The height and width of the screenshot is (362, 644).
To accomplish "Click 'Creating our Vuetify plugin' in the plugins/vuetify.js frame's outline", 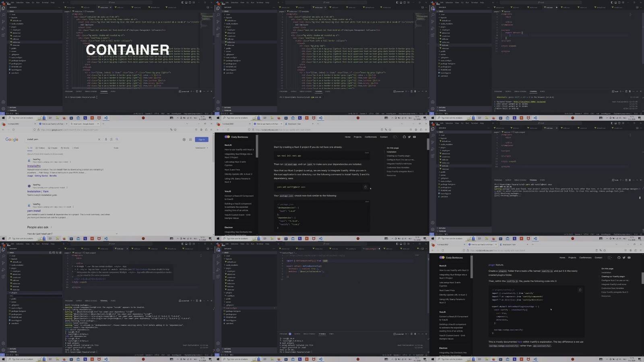I will click(613, 277).
